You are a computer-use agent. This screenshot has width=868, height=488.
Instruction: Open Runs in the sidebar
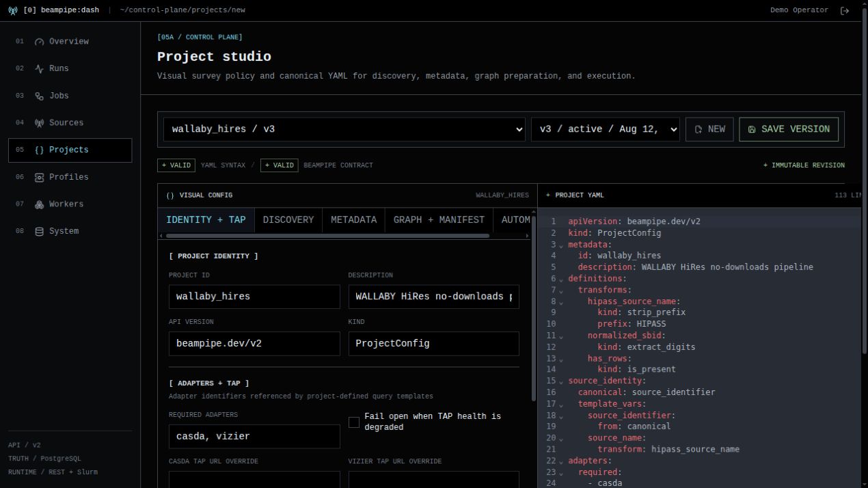[x=70, y=69]
